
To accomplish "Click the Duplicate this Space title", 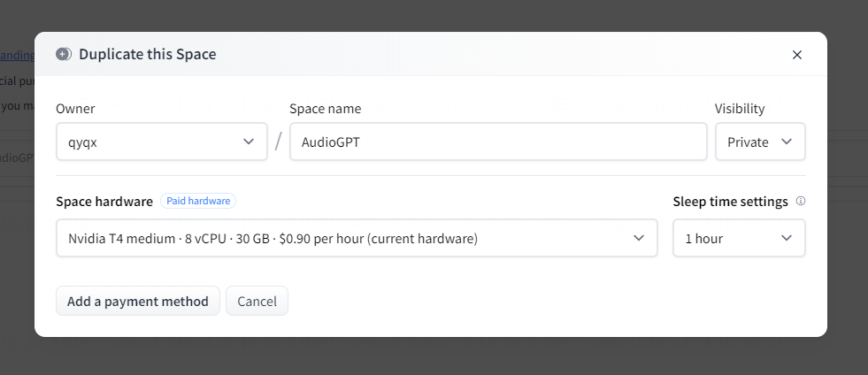I will coord(147,54).
